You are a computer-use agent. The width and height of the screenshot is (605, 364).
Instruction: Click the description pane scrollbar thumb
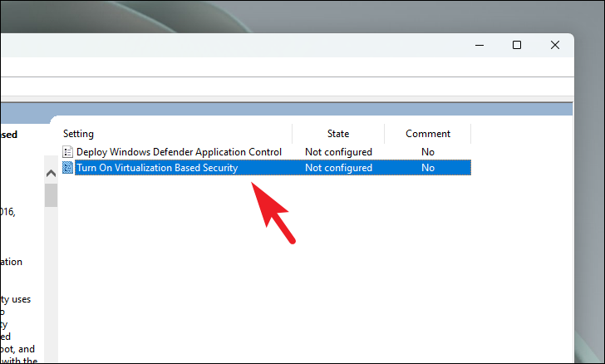tap(51, 195)
